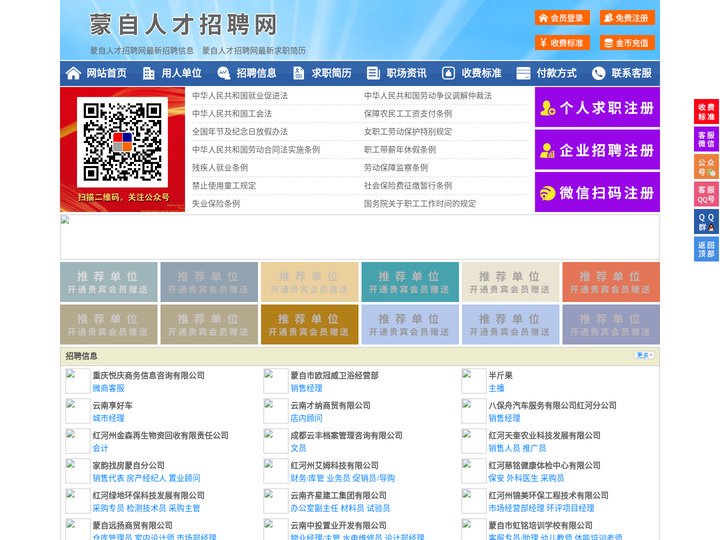The height and width of the screenshot is (540, 720).
Task: Open the purple 客服微信 floating sidebar button
Action: click(x=706, y=139)
